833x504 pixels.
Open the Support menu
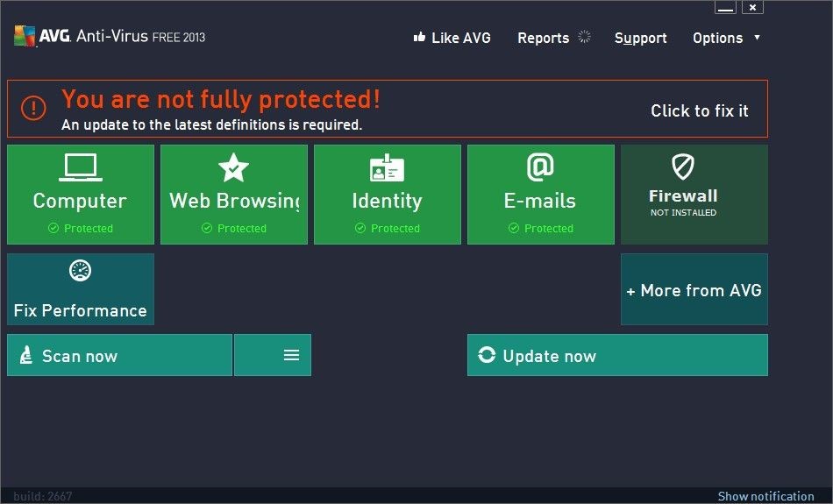[x=640, y=38]
